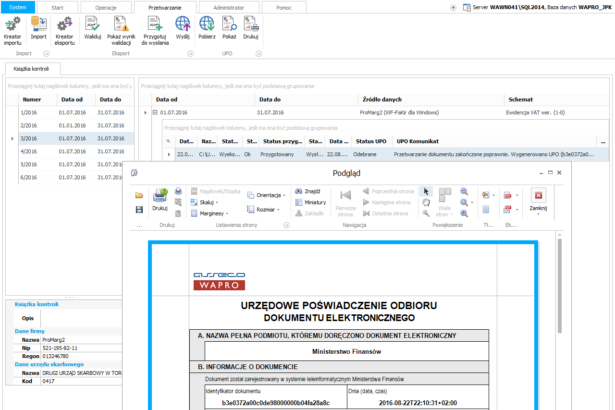Switch to the Start ribbon tab

click(57, 7)
